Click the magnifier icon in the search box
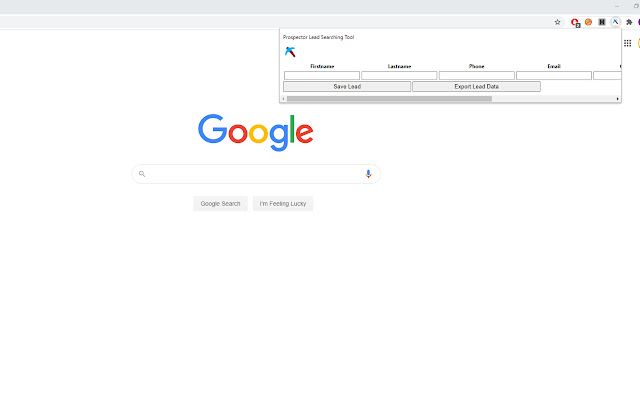 coord(142,174)
